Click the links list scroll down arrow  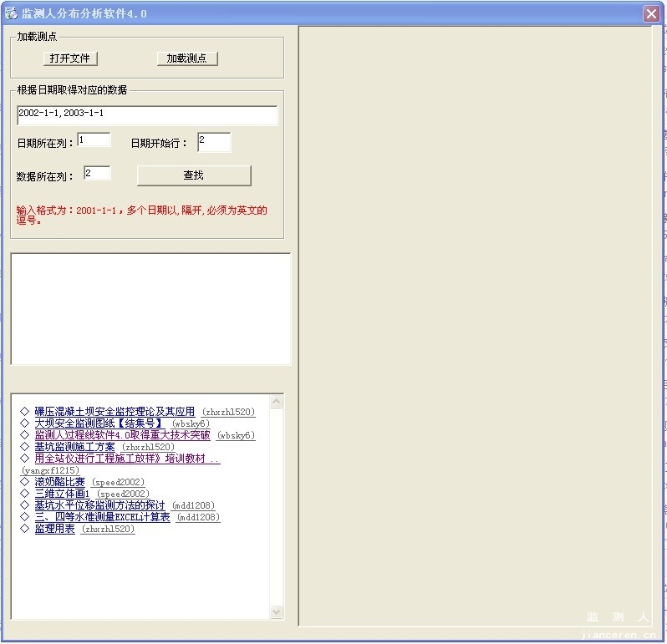pos(277,611)
